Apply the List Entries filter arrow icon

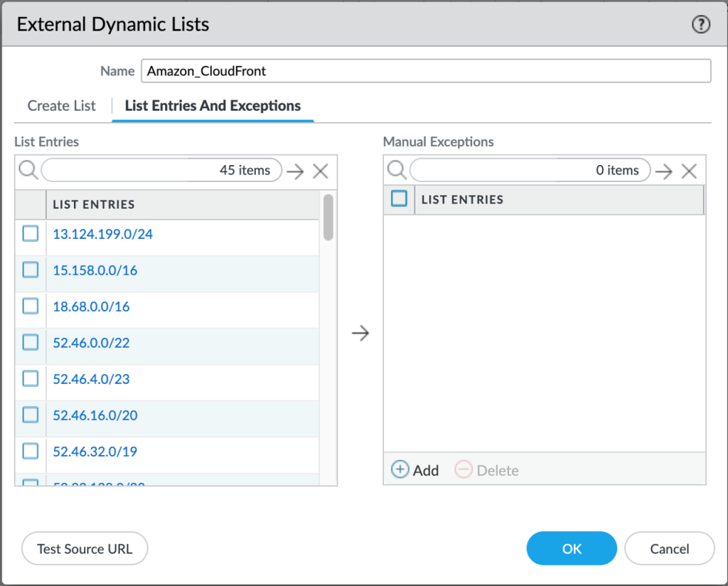[x=295, y=170]
